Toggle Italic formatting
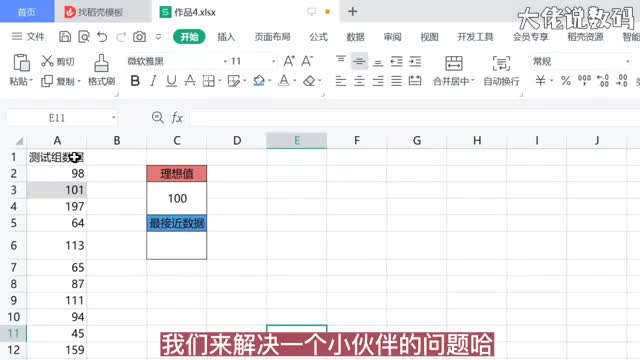 point(153,81)
